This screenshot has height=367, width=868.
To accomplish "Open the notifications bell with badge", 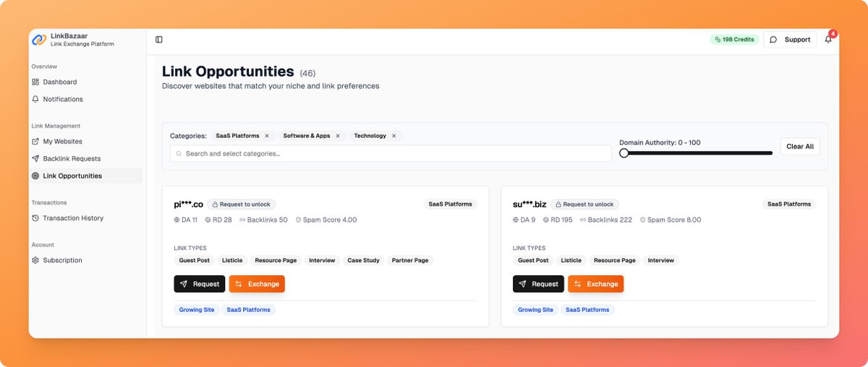I will 829,39.
